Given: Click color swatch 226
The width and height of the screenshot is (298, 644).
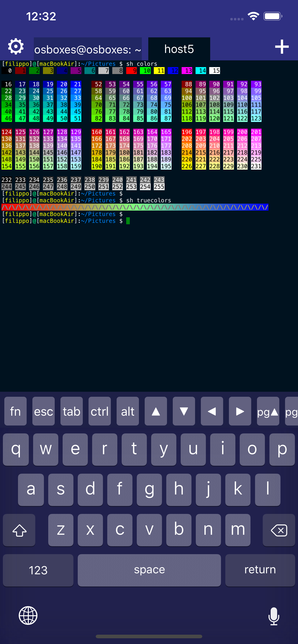Looking at the screenshot, I should tap(187, 166).
